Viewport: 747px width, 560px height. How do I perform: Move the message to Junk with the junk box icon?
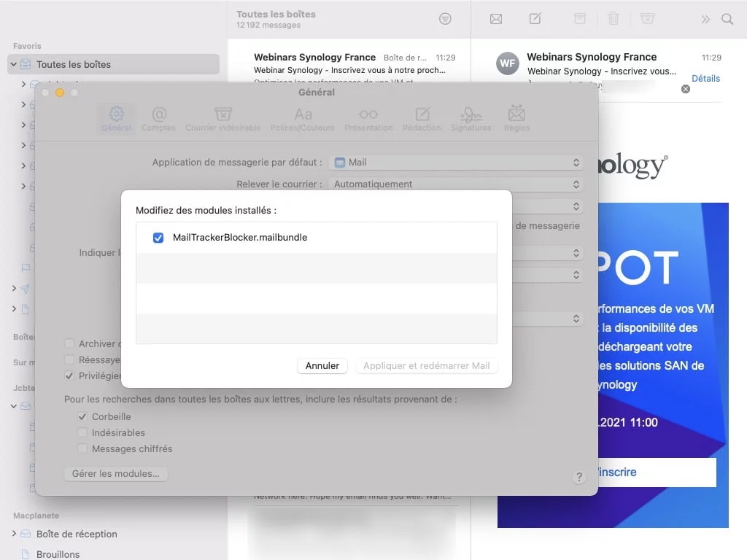pos(647,18)
